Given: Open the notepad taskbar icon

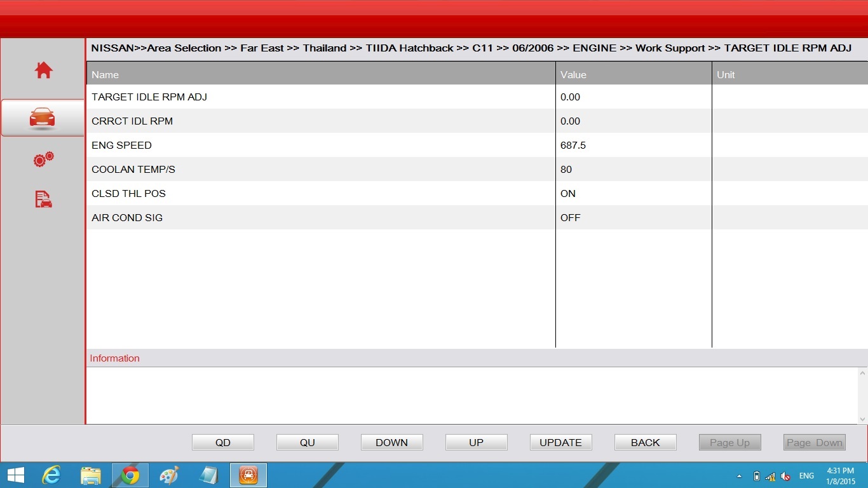Looking at the screenshot, I should point(208,475).
